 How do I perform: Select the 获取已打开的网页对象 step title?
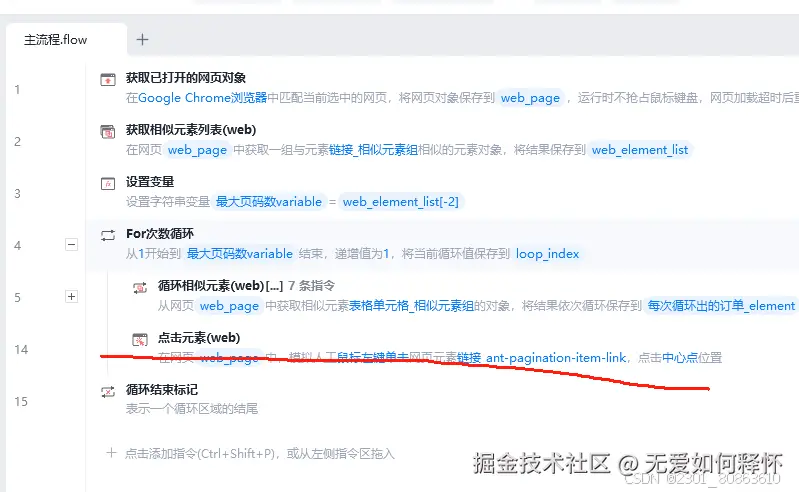(185, 78)
